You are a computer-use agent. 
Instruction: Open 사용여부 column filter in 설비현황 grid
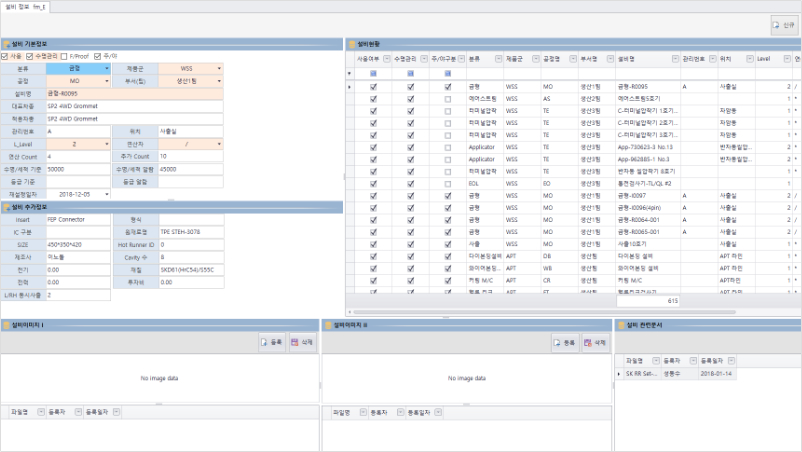coord(387,59)
